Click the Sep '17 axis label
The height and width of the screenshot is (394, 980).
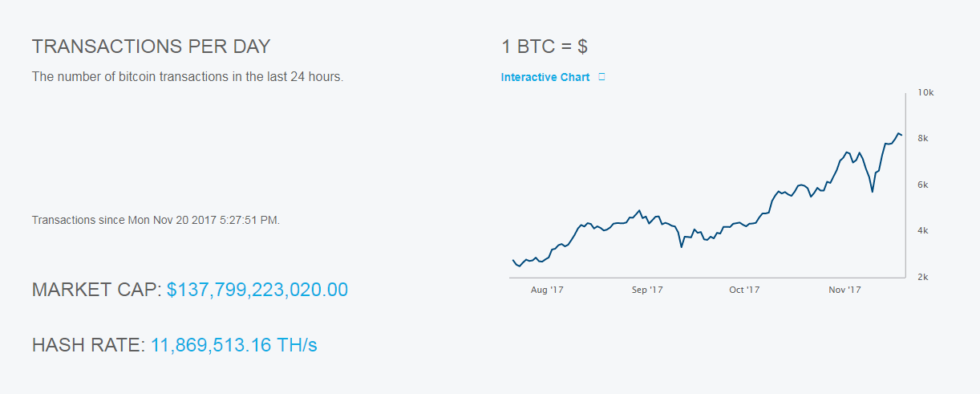646,290
